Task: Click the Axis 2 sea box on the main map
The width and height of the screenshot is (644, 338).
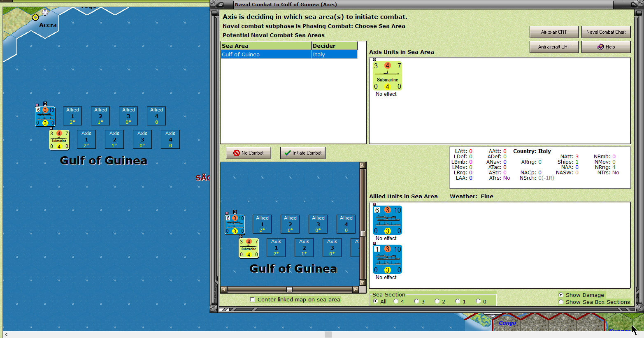Action: click(x=114, y=139)
